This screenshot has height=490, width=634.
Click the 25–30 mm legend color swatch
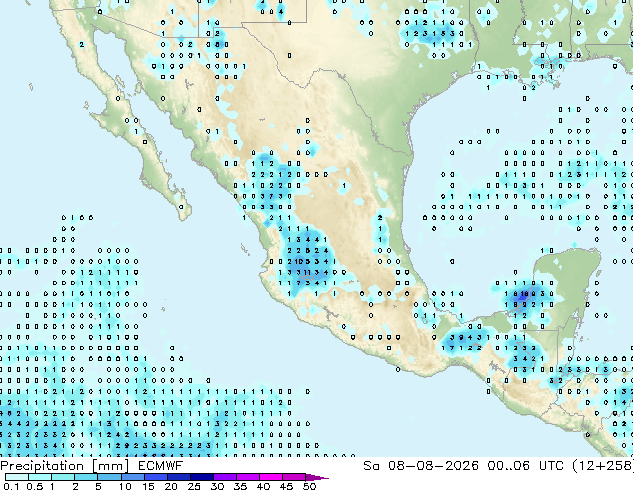click(202, 477)
